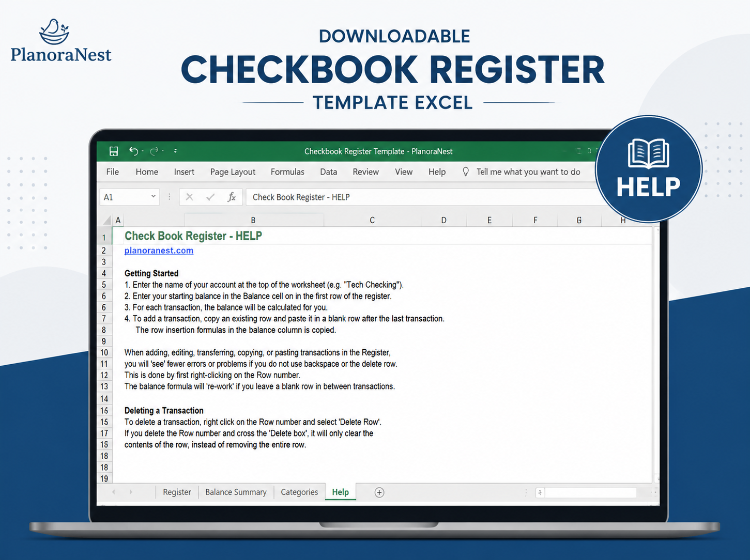Click the Tell me what you want field
The height and width of the screenshot is (560, 750).
[x=528, y=172]
